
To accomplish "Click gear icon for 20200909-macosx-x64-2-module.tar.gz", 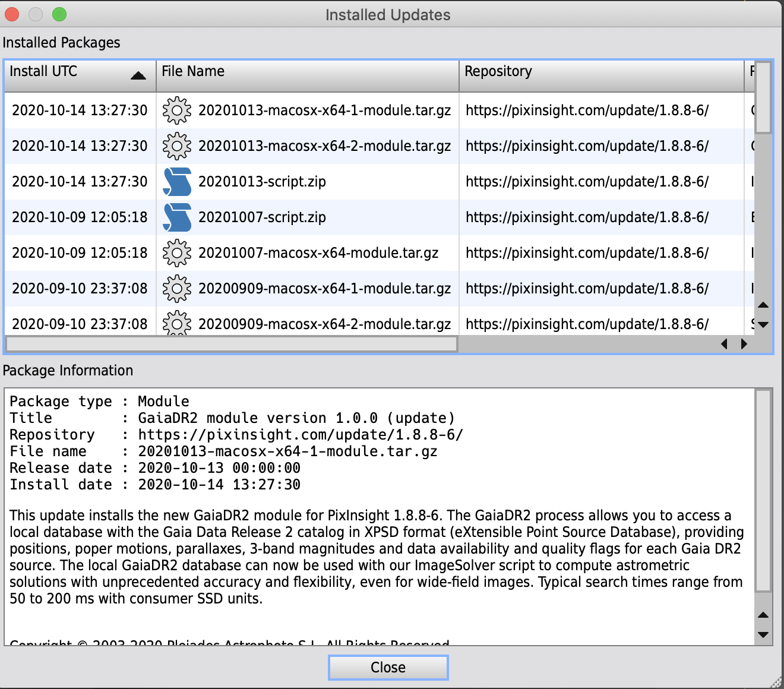I will tap(177, 323).
